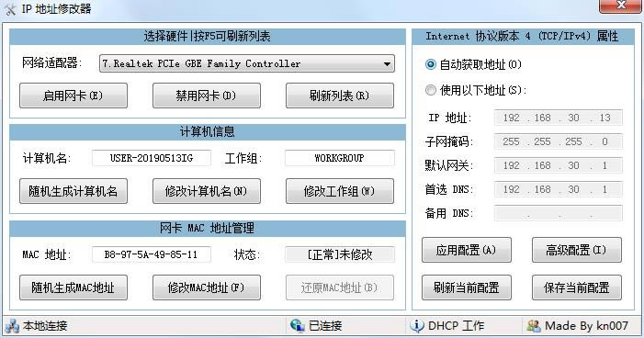Click 应用配置(A) button
This screenshot has width=644, height=338.
pos(467,250)
